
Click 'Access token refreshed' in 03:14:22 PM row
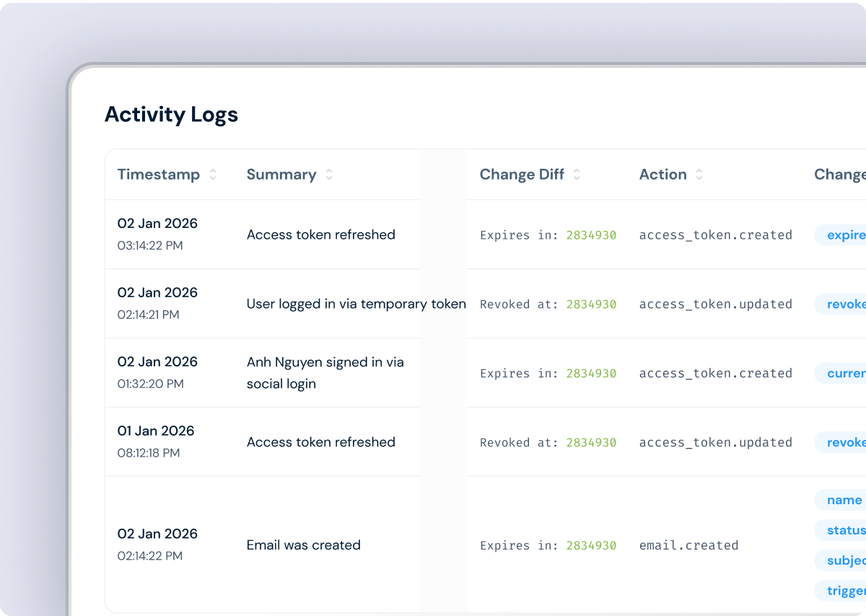click(x=321, y=234)
